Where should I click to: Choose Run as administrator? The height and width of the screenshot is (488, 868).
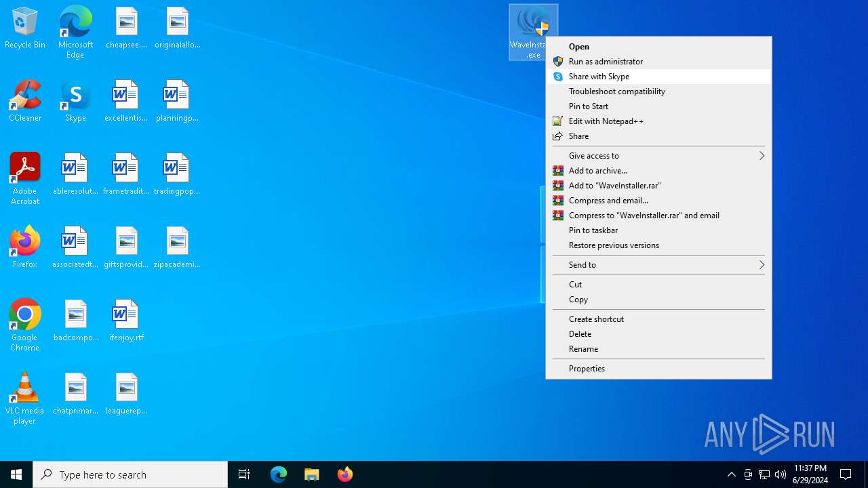pyautogui.click(x=658, y=62)
